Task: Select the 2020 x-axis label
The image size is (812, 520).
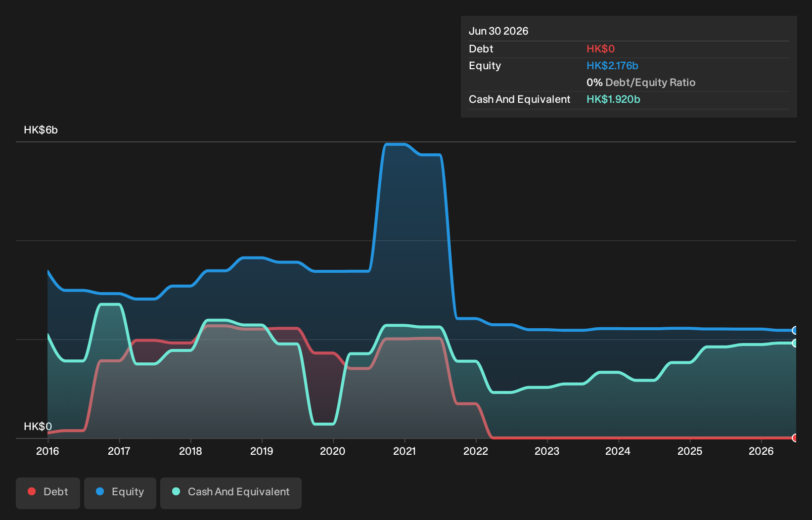Action: [x=333, y=451]
